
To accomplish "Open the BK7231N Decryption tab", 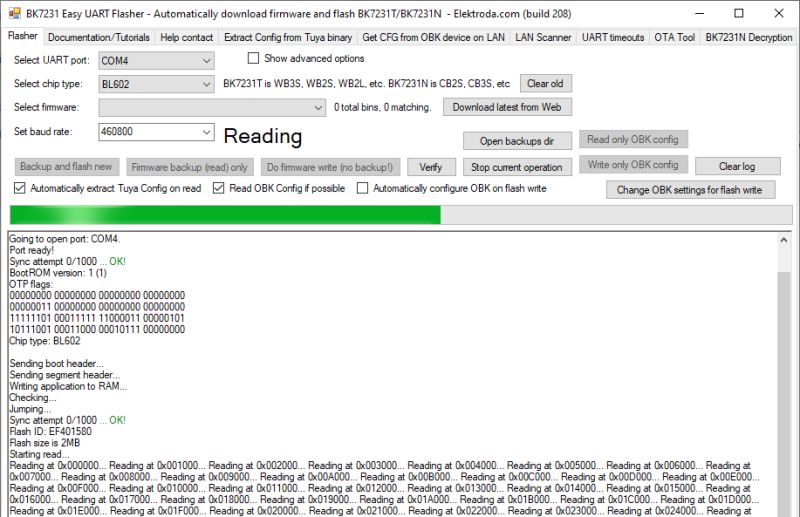I will pos(748,37).
